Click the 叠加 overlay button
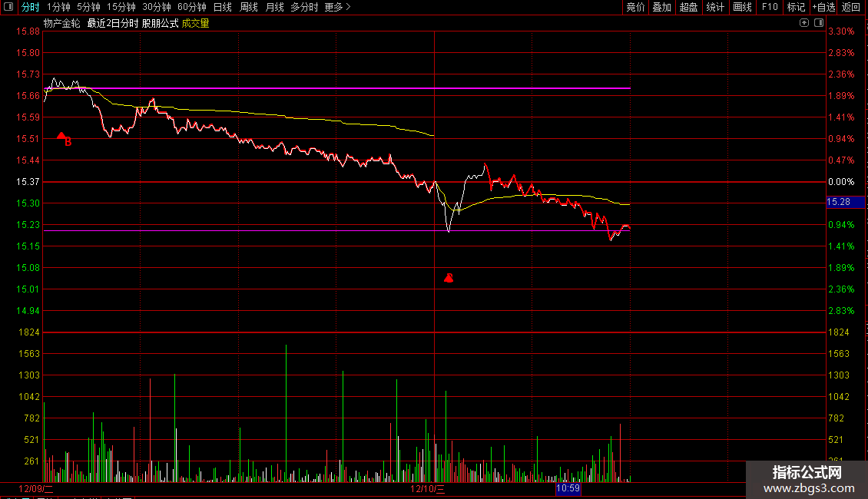The image size is (868, 499). click(x=662, y=7)
